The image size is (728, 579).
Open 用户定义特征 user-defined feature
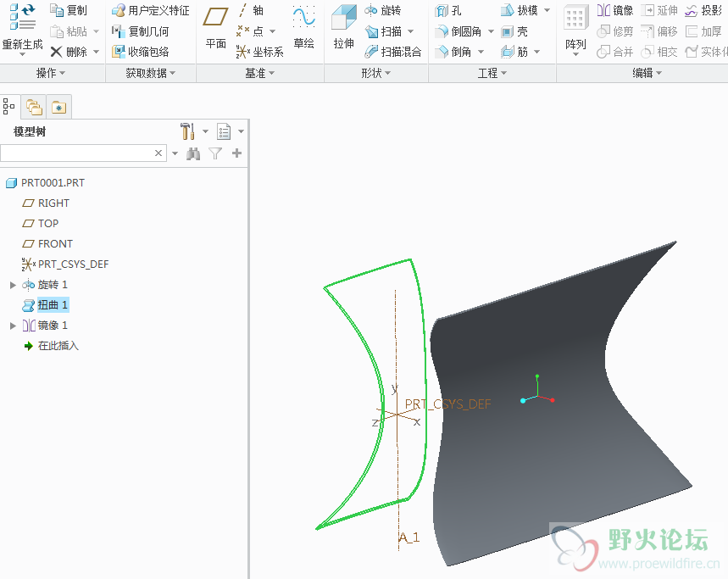click(x=151, y=10)
